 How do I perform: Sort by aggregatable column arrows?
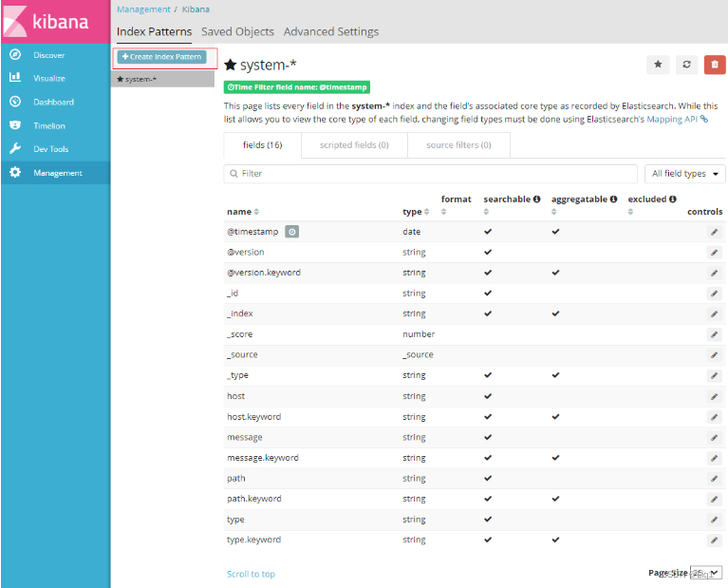click(553, 212)
